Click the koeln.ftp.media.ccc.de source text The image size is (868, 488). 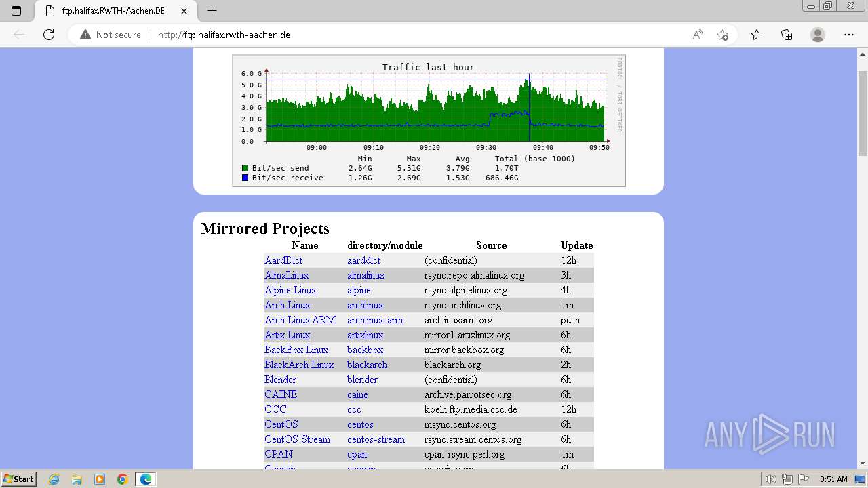tap(471, 409)
